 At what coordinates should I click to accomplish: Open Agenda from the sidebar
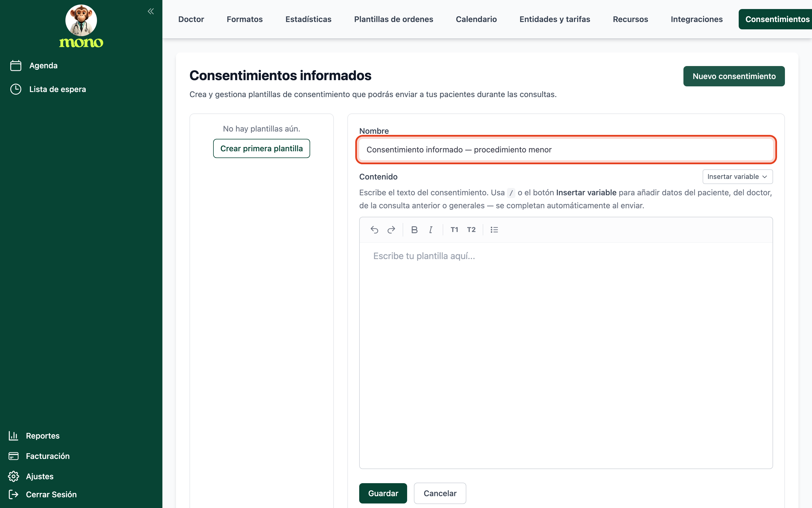click(x=43, y=65)
